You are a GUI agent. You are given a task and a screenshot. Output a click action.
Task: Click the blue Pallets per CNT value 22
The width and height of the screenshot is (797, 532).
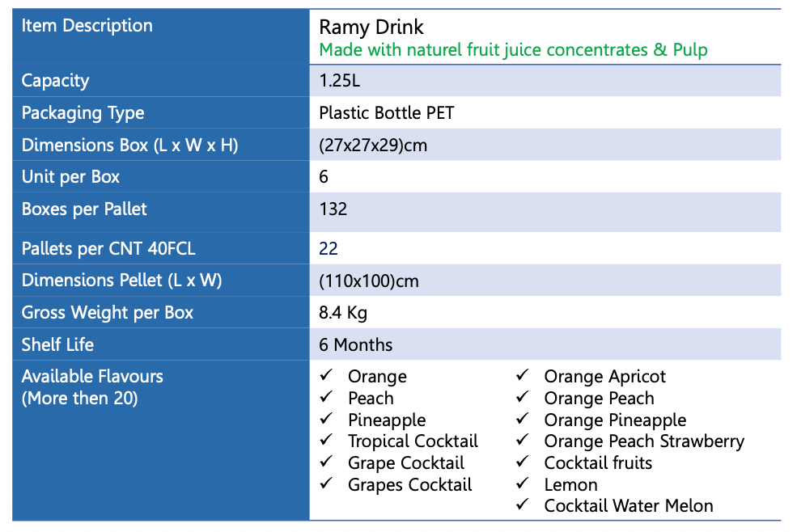329,248
